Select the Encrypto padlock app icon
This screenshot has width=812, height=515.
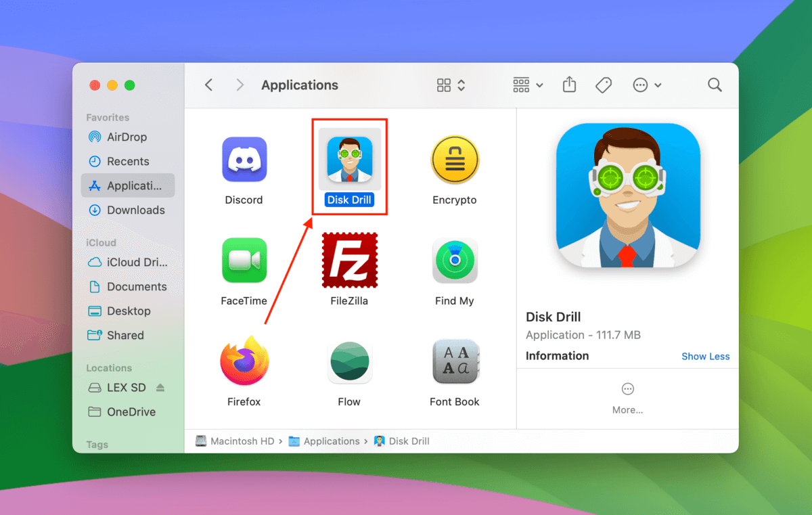click(455, 160)
